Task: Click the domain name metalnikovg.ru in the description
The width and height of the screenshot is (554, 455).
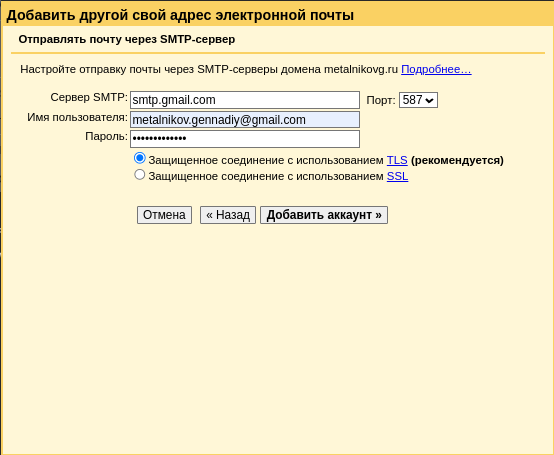Action: click(361, 69)
